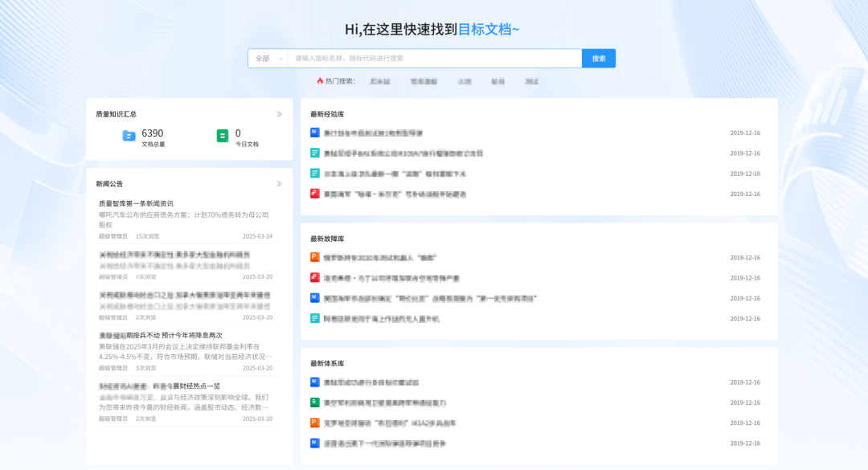
Task: Click the blue 搜索 button
Action: point(598,58)
